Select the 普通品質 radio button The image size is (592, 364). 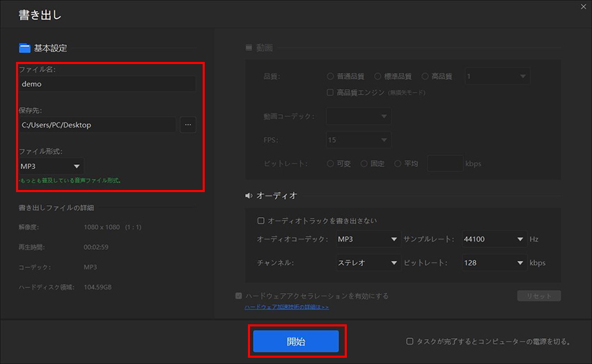(x=330, y=76)
